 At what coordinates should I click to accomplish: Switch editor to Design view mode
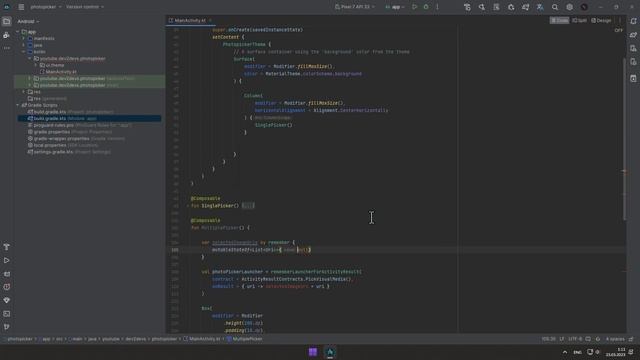coord(601,20)
